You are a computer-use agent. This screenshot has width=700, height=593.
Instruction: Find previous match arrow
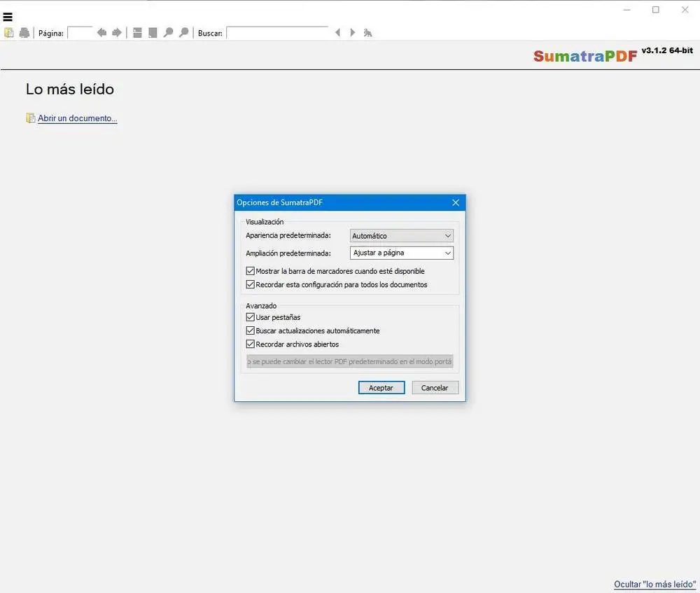tap(337, 33)
